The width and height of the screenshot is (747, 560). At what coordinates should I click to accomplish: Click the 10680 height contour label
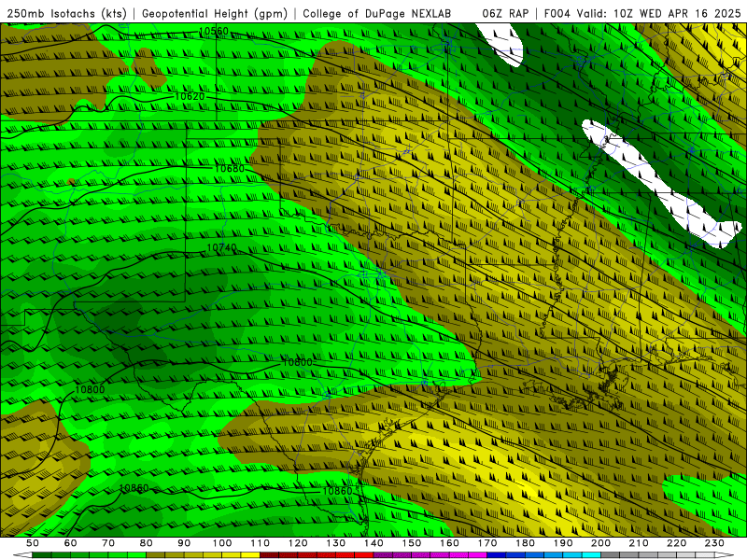229,169
